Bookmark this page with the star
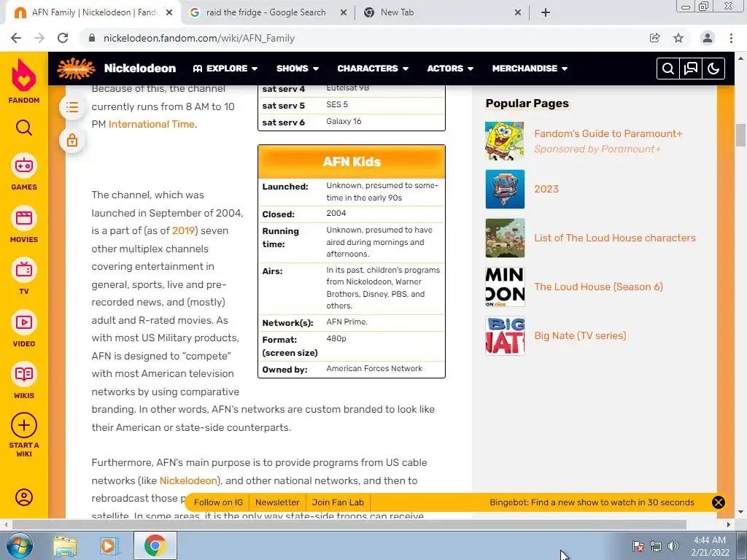Image resolution: width=747 pixels, height=560 pixels. click(x=678, y=38)
